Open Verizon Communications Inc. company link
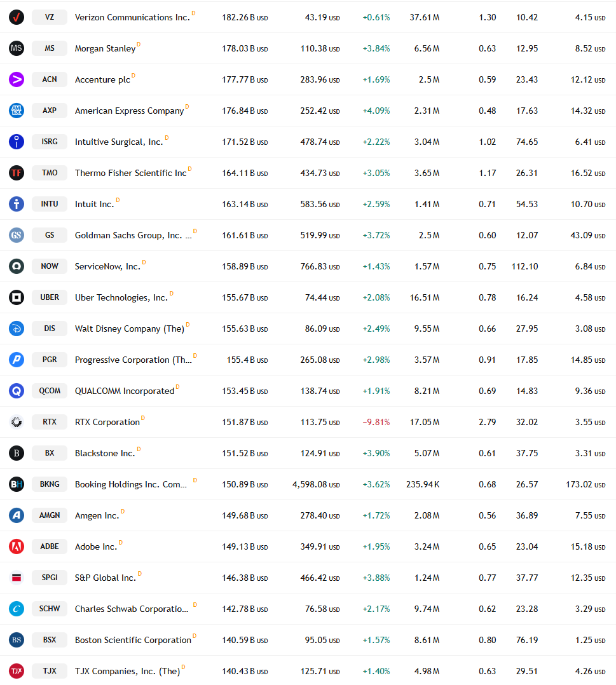Image resolution: width=616 pixels, height=685 pixels. [132, 18]
